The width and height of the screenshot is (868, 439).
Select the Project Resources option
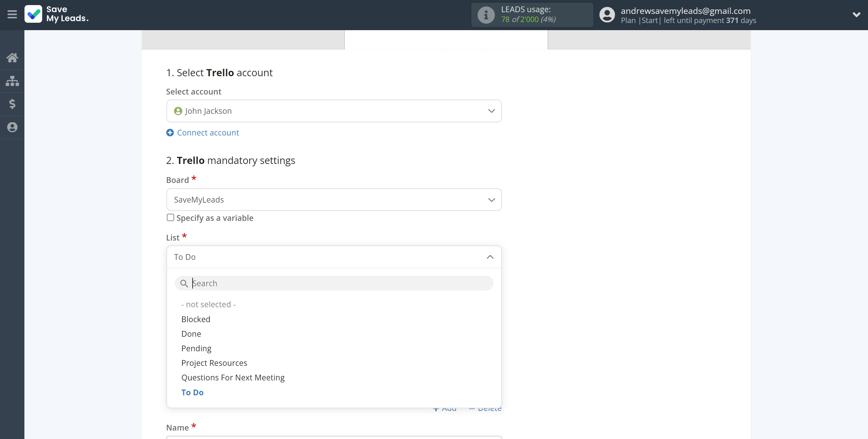click(214, 363)
